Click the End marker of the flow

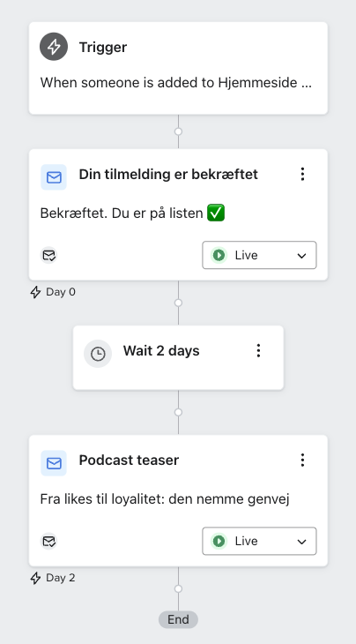coord(178,619)
